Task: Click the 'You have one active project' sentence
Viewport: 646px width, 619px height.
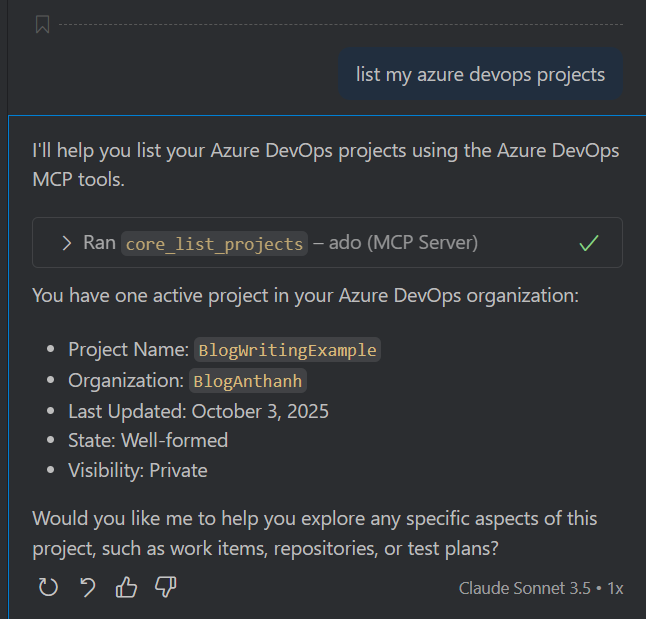Action: [305, 296]
